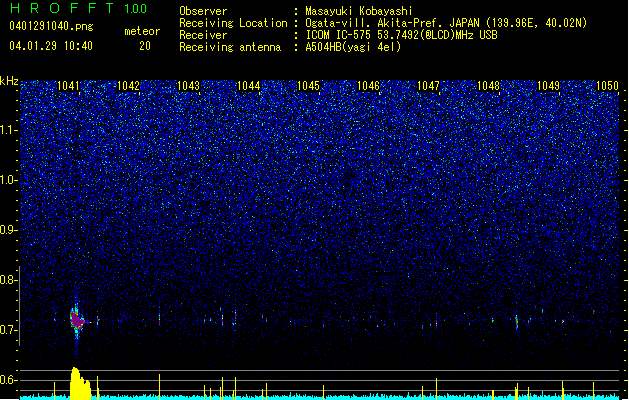This screenshot has width=629, height=400.
Task: Click the 1044 time axis marker
Action: coord(249,86)
